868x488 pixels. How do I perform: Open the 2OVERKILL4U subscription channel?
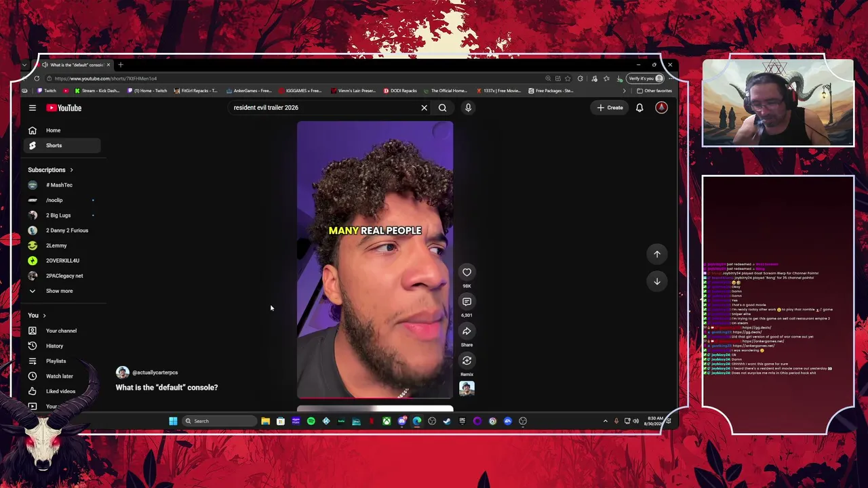point(63,260)
